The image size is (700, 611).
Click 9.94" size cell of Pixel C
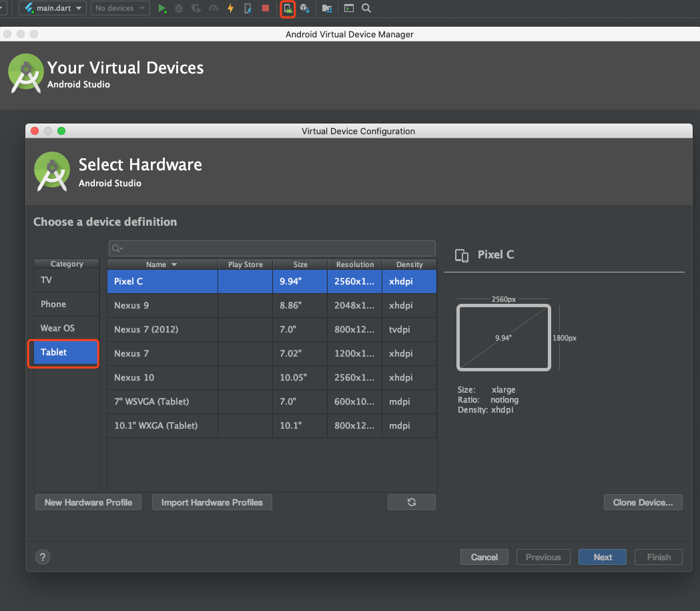(x=300, y=281)
